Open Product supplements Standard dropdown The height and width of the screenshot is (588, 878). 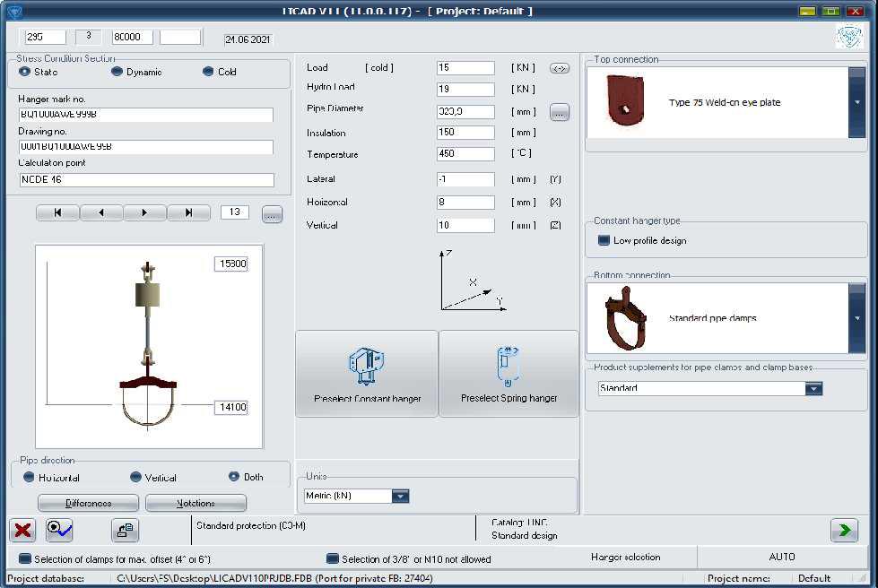click(x=813, y=388)
